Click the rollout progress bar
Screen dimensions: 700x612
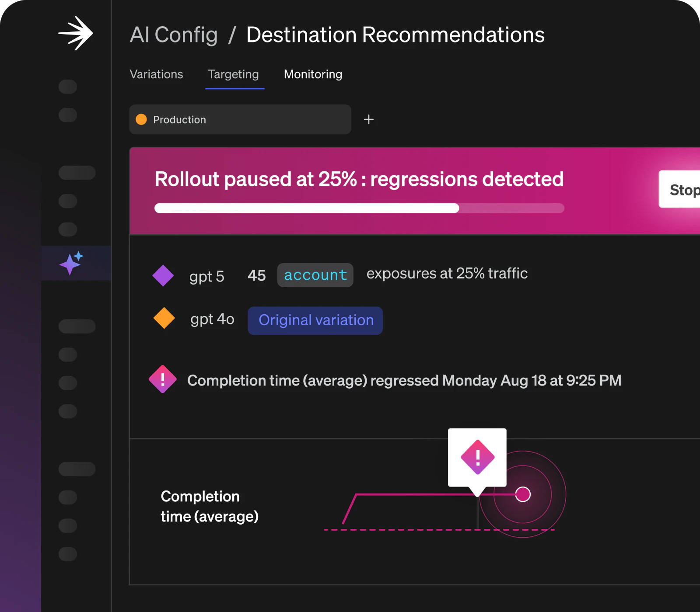[359, 208]
